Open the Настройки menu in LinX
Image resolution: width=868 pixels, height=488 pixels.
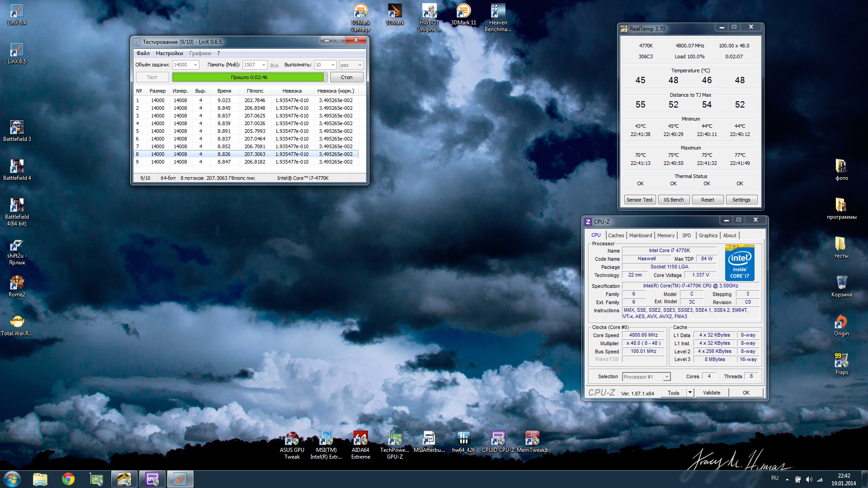[x=169, y=53]
